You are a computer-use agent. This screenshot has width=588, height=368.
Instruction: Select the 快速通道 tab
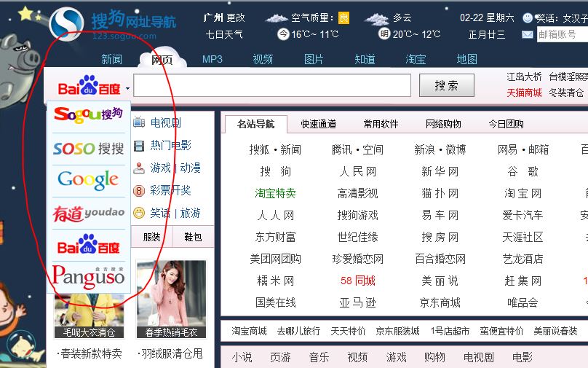318,124
